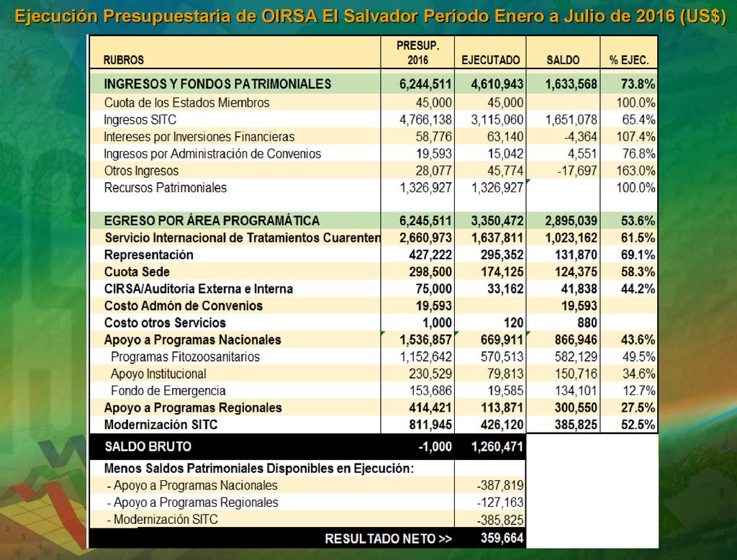Image resolution: width=737 pixels, height=560 pixels.
Task: Select the bold Modernización SITC row label
Action: (x=160, y=425)
